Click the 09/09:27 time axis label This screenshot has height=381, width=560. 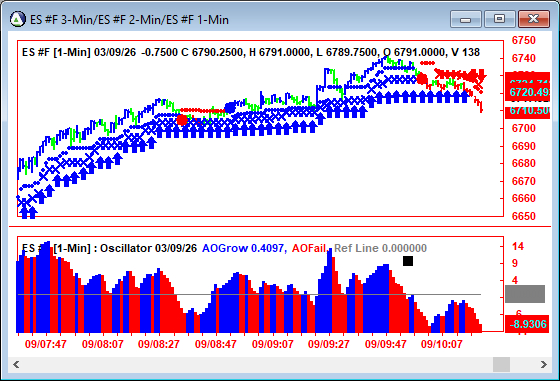(329, 344)
